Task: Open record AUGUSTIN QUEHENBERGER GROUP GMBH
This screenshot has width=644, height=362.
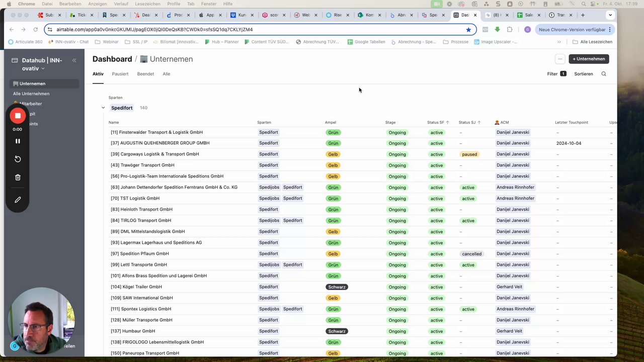Action: 160,143
